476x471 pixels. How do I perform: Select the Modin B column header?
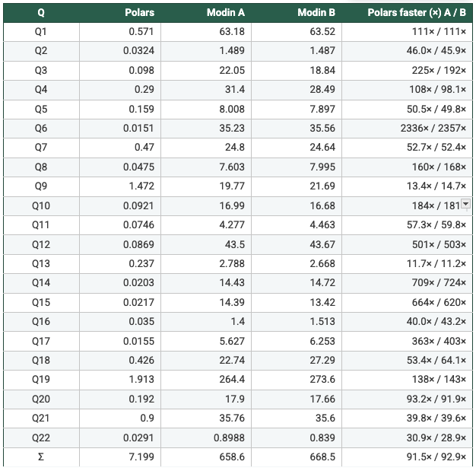(x=316, y=12)
